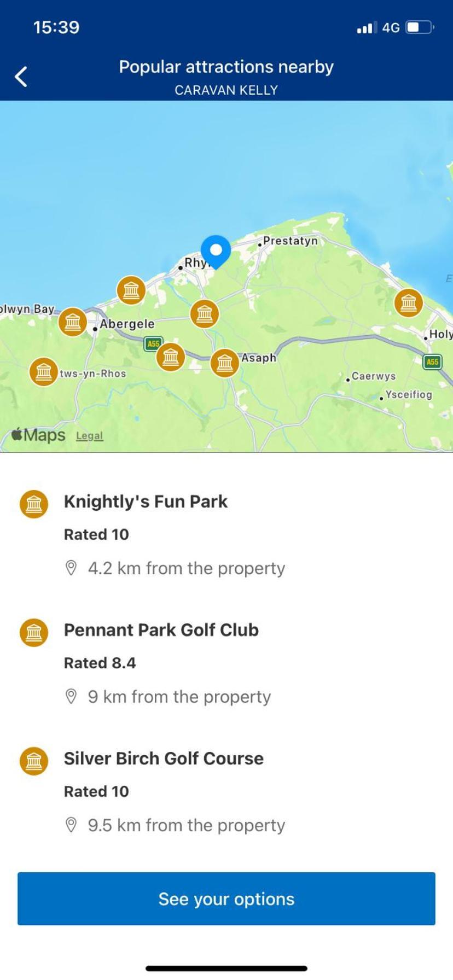Tap the attraction marker beside the Asaph label
Viewport: 453px width, 980px height.
(225, 363)
